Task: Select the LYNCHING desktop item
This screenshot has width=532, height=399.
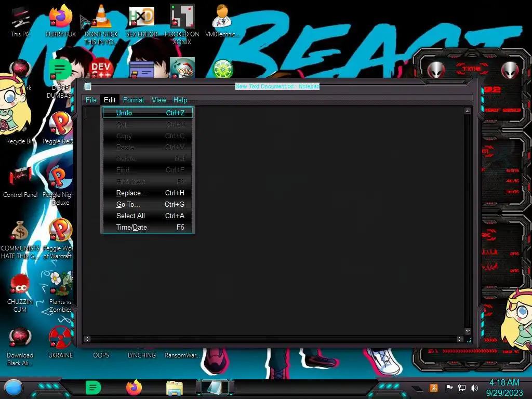Action: pos(141,355)
